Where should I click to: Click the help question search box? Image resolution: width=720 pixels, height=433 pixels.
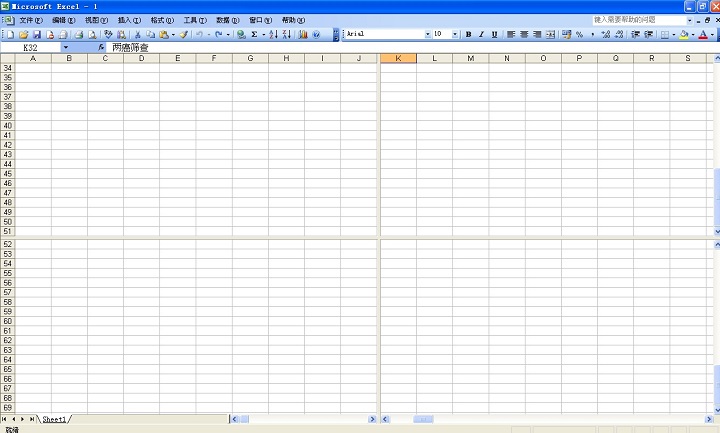637,20
